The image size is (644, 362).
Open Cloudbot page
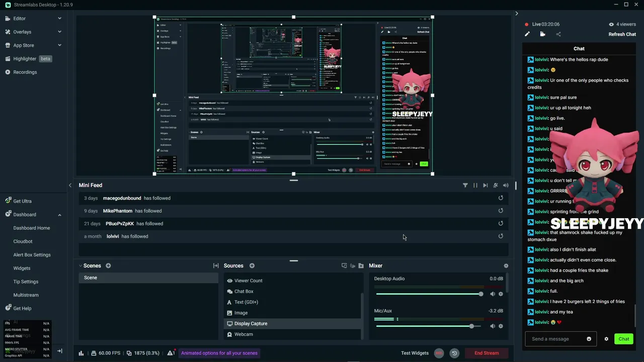click(23, 241)
